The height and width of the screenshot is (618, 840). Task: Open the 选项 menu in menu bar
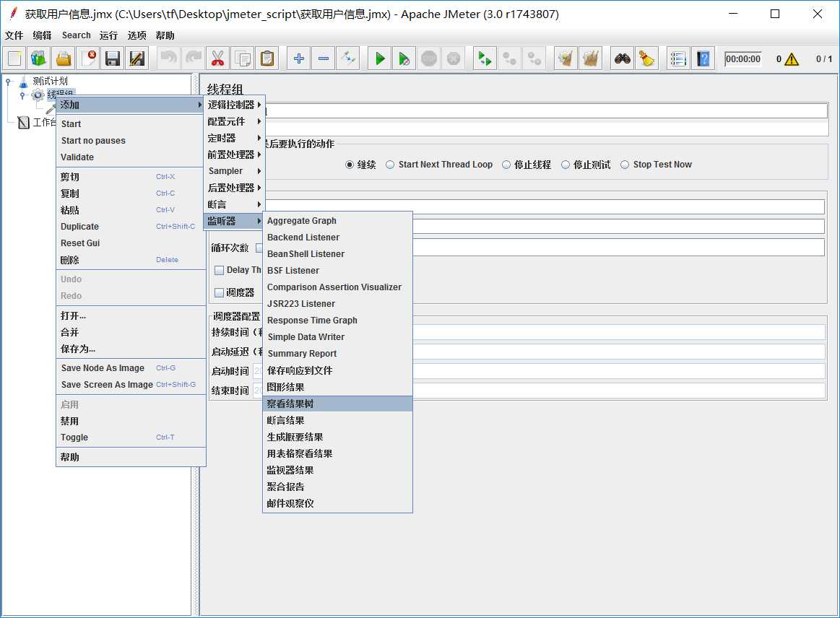pyautogui.click(x=137, y=35)
